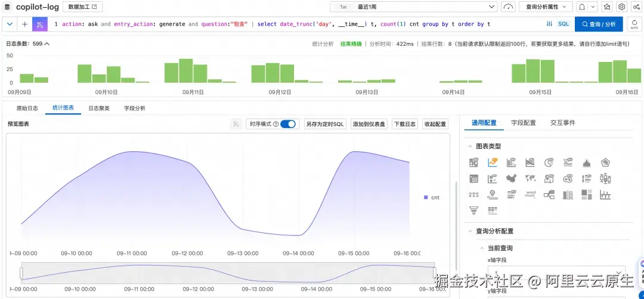Image resolution: width=644 pixels, height=299 pixels.
Task: Select the candlestick box plot icon
Action: click(605, 179)
